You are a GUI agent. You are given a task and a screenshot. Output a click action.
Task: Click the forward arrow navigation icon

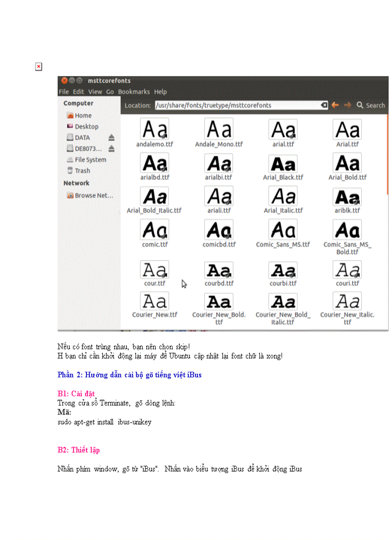coord(347,105)
